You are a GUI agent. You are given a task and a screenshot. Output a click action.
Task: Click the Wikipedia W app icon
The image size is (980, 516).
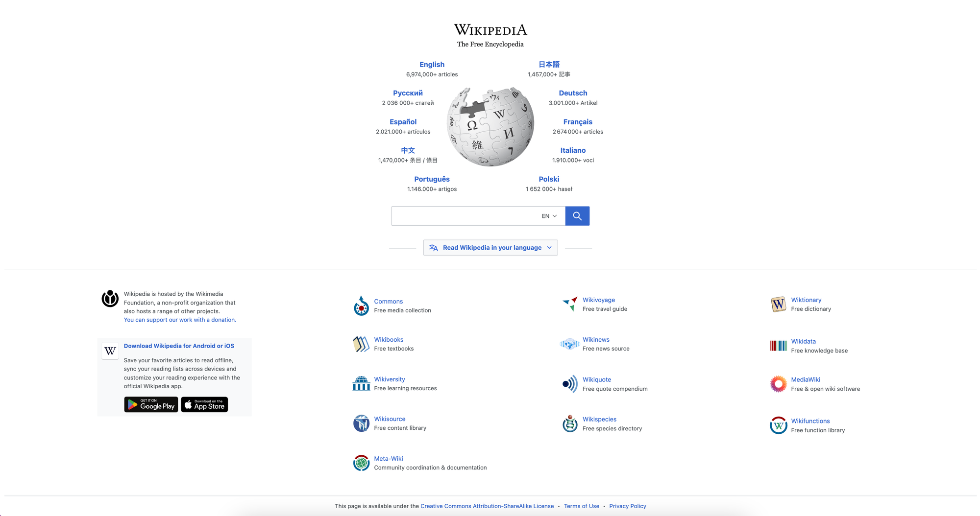(110, 351)
